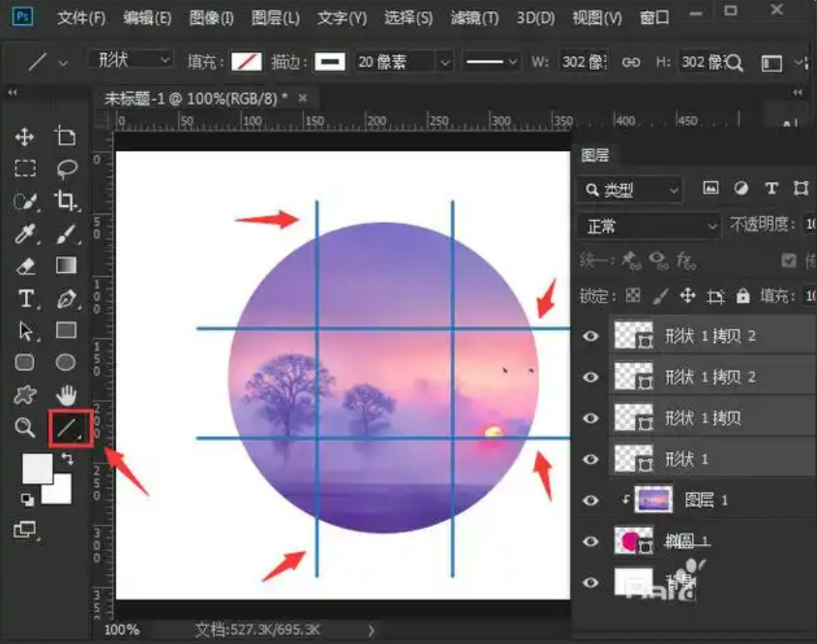
Task: Open the 图层(L) menu
Action: point(275,18)
